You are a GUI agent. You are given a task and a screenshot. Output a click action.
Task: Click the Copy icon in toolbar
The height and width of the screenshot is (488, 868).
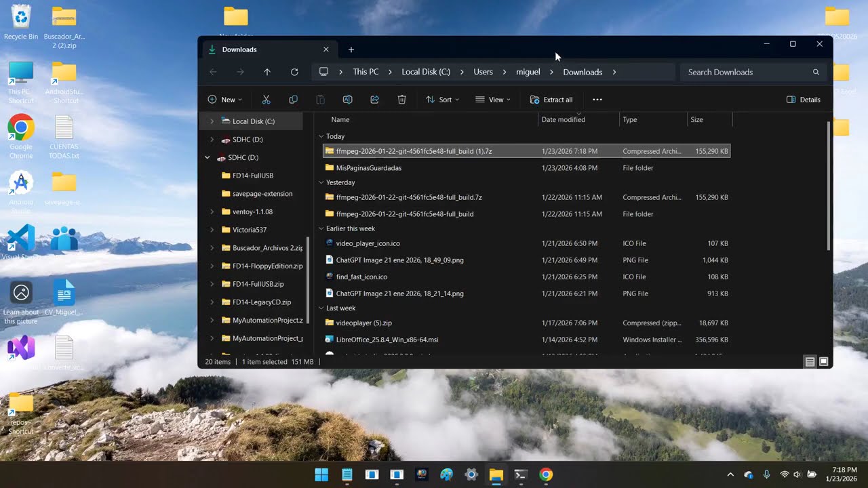[293, 100]
